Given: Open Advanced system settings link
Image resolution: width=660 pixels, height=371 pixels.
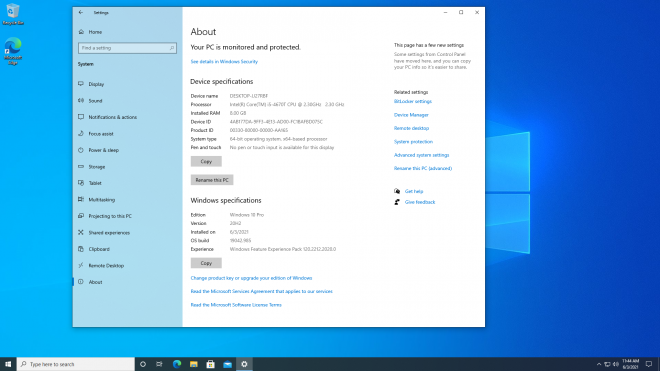Looking at the screenshot, I should click(421, 155).
